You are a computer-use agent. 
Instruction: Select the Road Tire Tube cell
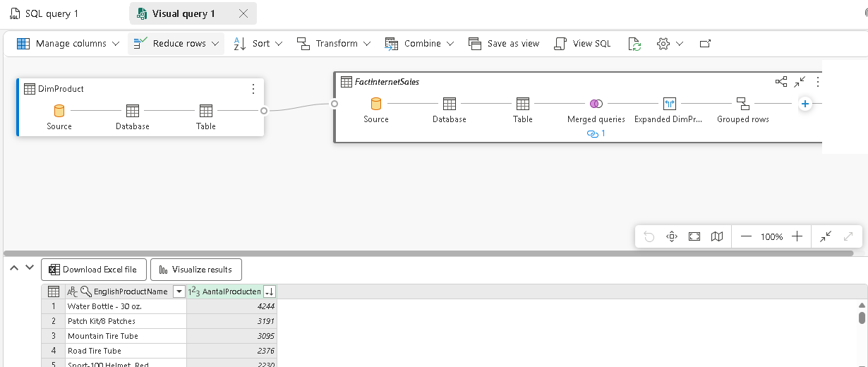click(125, 351)
